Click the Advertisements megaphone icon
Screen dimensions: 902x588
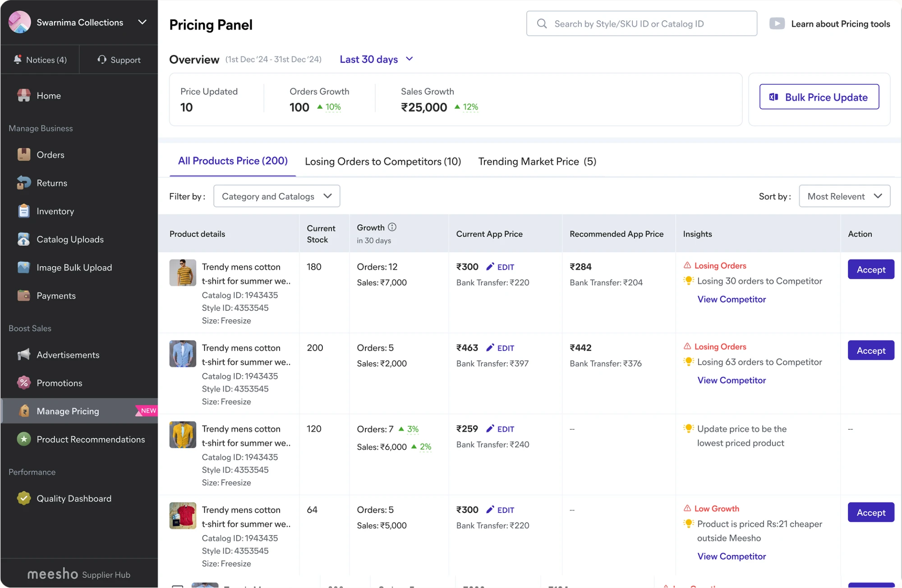(24, 355)
